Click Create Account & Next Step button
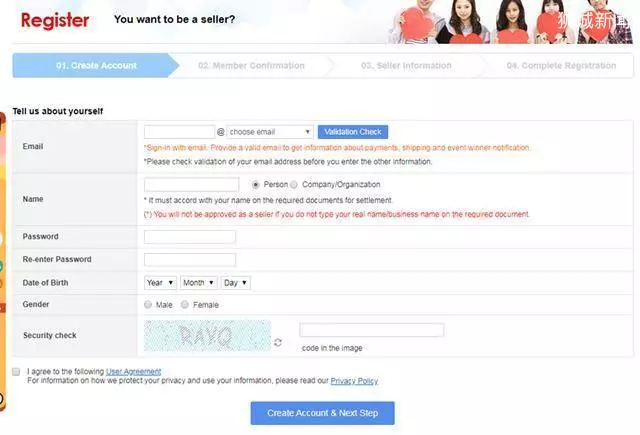The image size is (640, 435). tap(322, 413)
